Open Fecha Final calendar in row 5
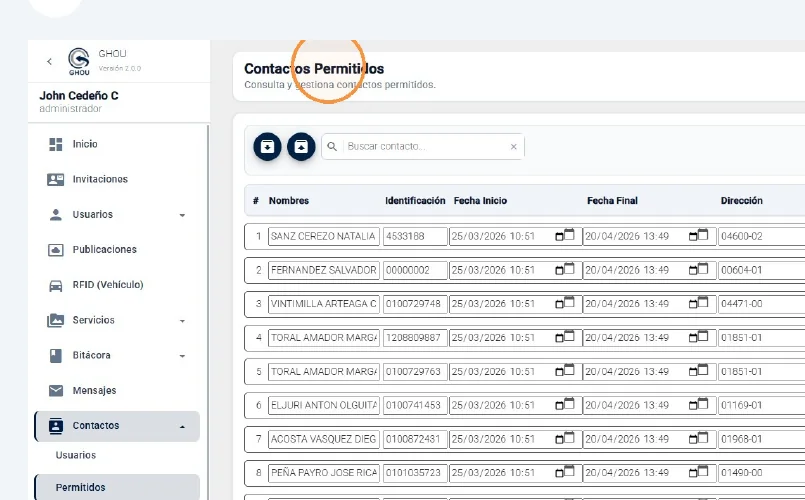 (698, 371)
